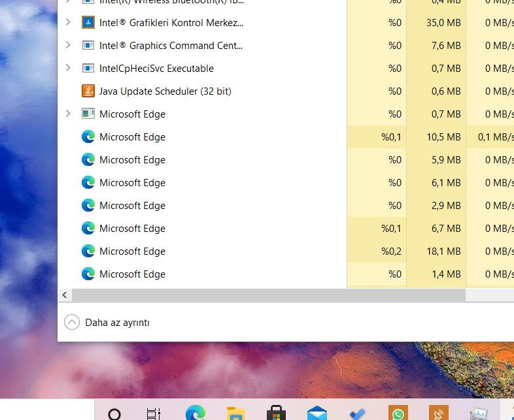Open the Mail app in taskbar

coord(317,413)
